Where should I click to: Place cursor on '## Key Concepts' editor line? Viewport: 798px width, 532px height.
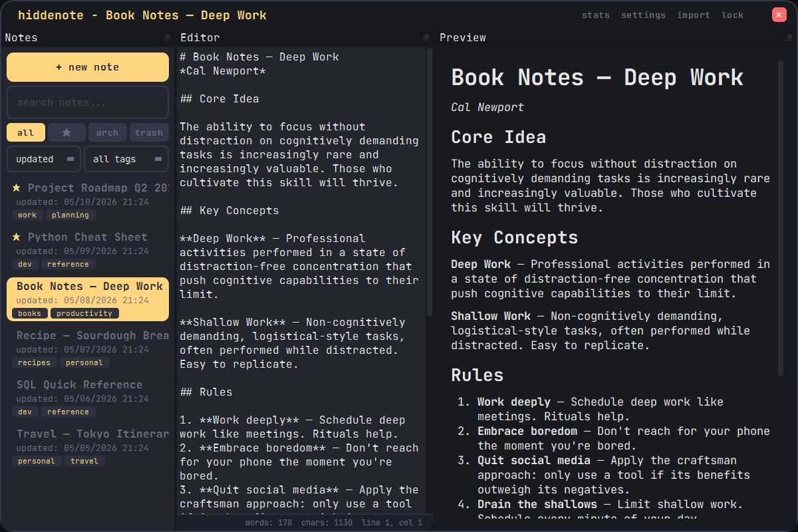(229, 211)
